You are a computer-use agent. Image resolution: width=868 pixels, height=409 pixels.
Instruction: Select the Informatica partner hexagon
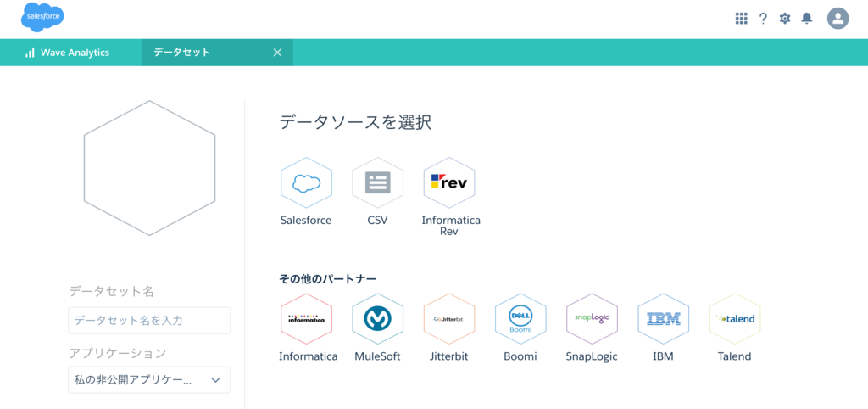pyautogui.click(x=306, y=319)
